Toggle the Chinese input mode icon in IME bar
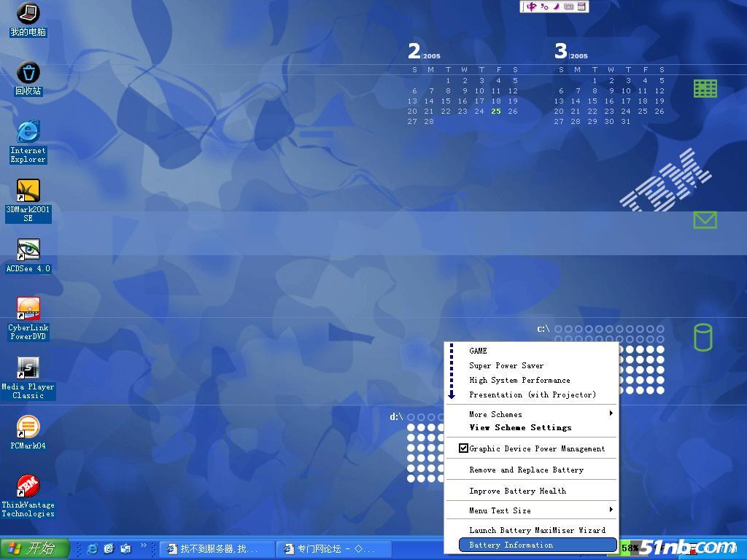Image resolution: width=747 pixels, height=560 pixels. pos(531,7)
